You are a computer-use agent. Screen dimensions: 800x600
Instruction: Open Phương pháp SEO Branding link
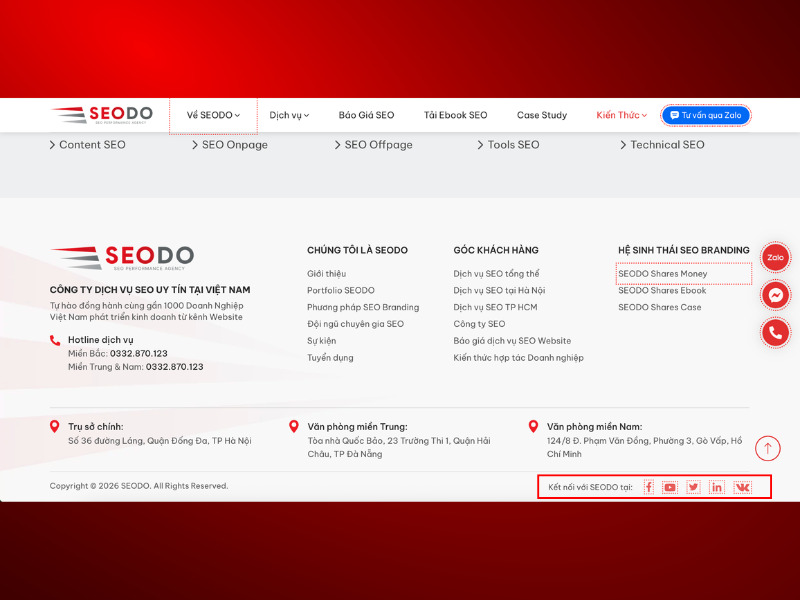[x=363, y=308]
